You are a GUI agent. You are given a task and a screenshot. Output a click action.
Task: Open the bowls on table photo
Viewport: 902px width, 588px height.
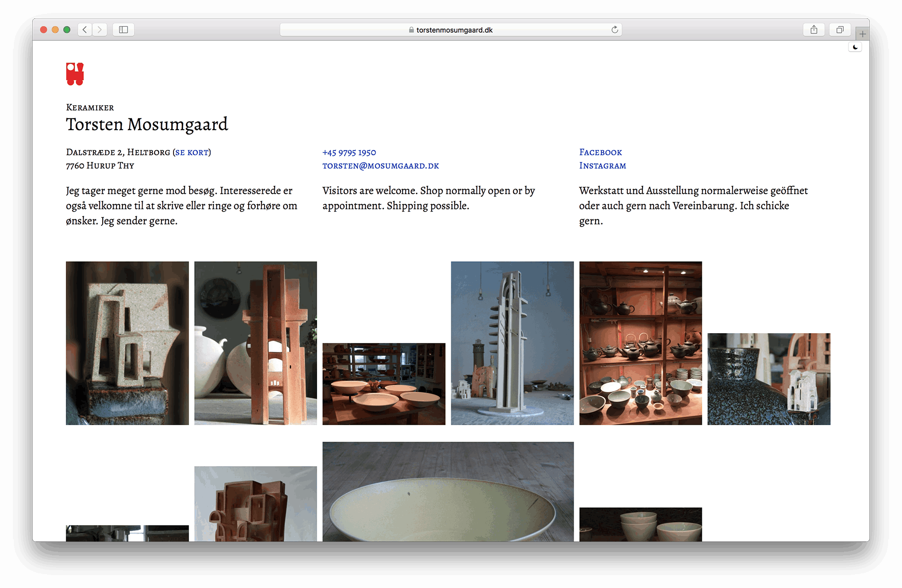pyautogui.click(x=384, y=384)
